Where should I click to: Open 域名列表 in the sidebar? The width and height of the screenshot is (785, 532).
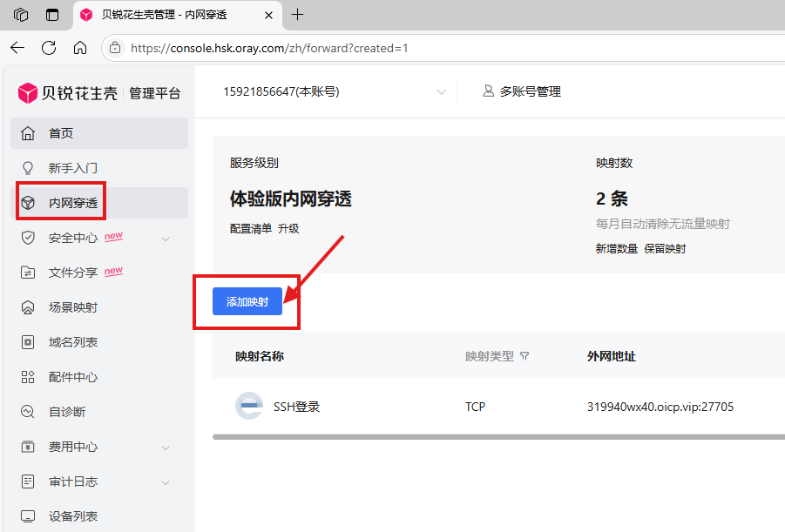99,342
